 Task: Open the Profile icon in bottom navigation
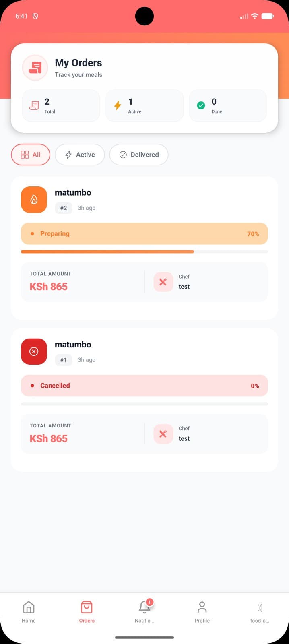[x=202, y=607]
